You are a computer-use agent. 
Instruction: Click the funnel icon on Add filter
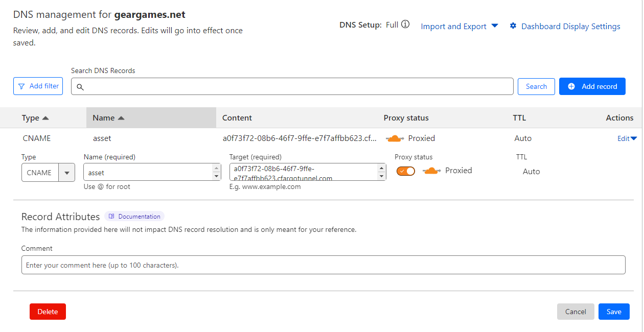[x=21, y=86]
